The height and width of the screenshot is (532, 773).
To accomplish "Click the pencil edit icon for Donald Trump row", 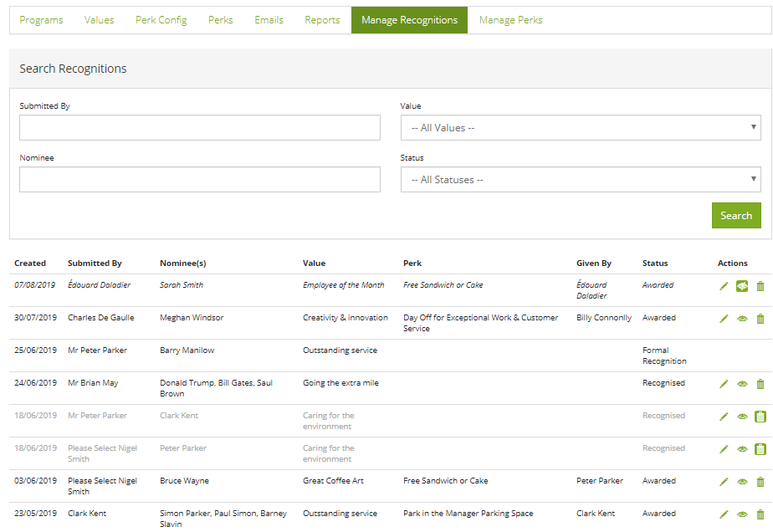I will click(x=724, y=384).
